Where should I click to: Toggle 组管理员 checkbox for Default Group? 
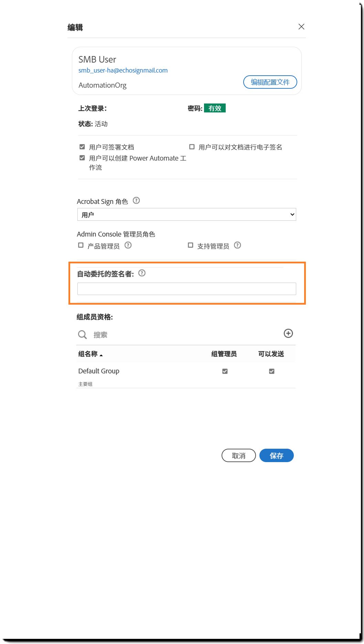[225, 371]
